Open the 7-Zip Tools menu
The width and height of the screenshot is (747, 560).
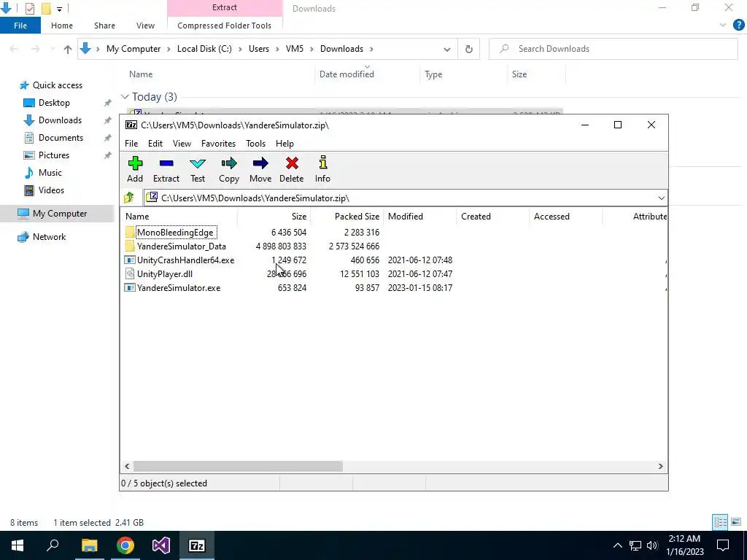tap(255, 144)
